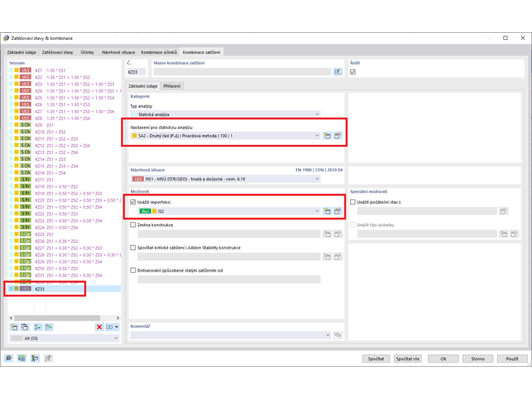
Task: Cancel with the Storno button
Action: coord(477,358)
